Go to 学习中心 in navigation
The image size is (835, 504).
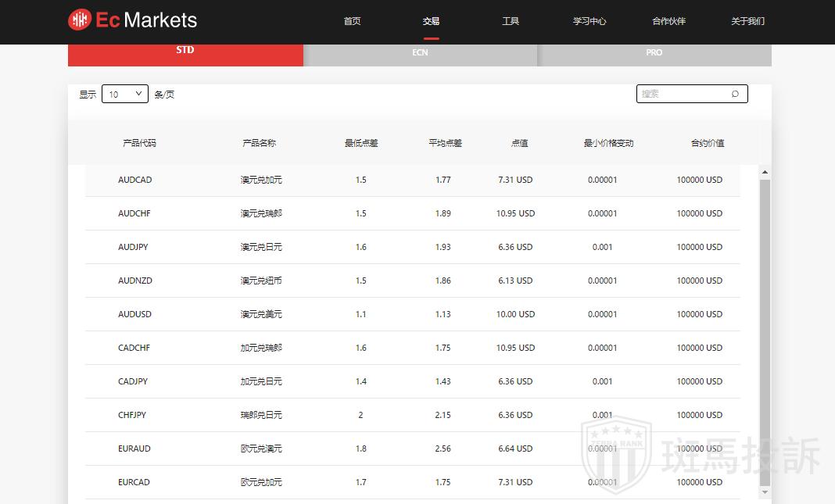[x=590, y=21]
